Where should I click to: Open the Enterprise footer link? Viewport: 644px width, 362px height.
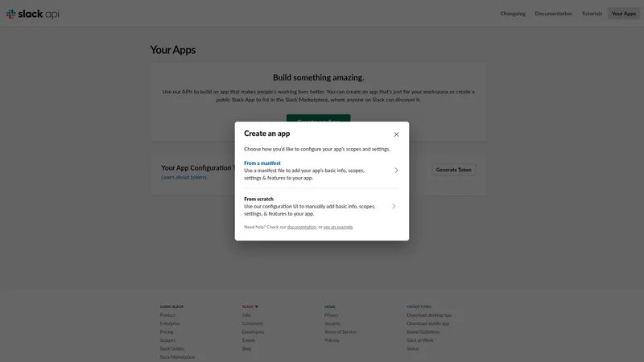[170, 323]
